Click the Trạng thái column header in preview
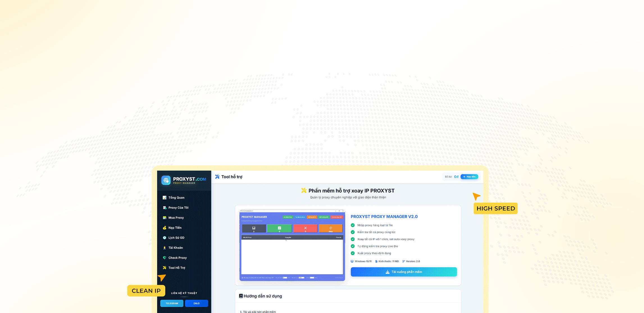The width and height of the screenshot is (644, 313). coord(288,237)
